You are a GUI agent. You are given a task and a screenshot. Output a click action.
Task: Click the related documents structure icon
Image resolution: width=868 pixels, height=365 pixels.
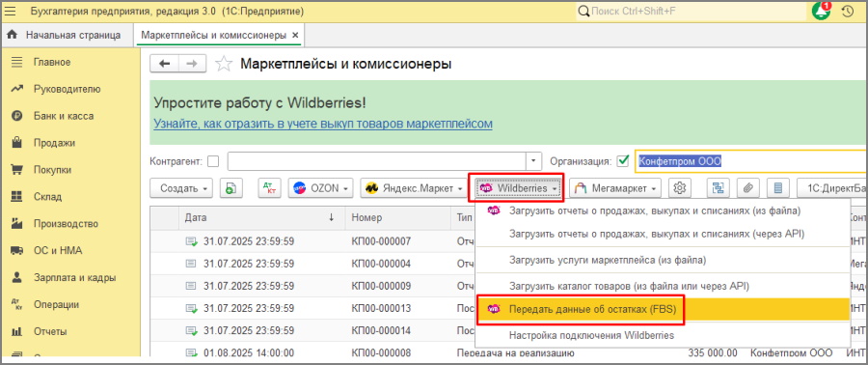point(718,188)
